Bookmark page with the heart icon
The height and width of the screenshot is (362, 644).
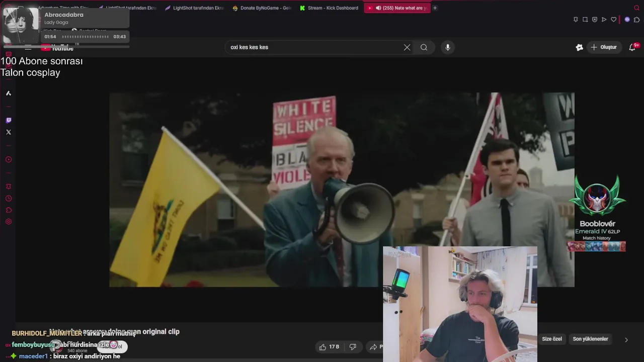(x=614, y=20)
